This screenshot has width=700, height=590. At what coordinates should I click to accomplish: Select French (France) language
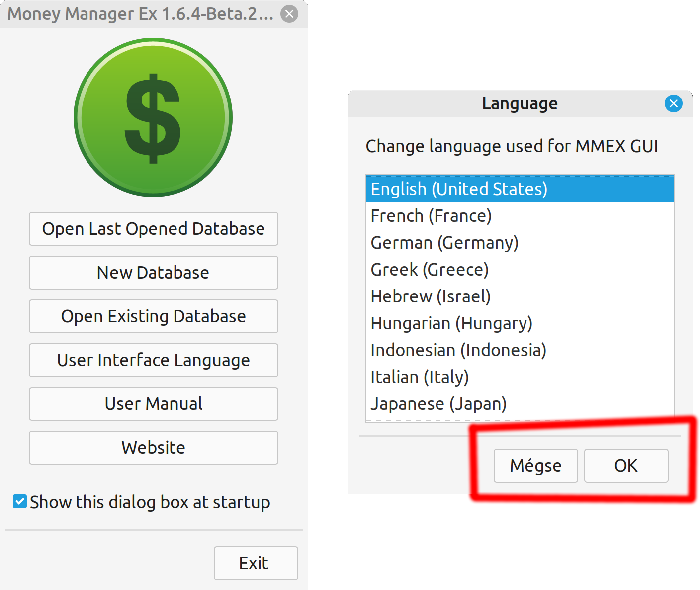(x=431, y=215)
